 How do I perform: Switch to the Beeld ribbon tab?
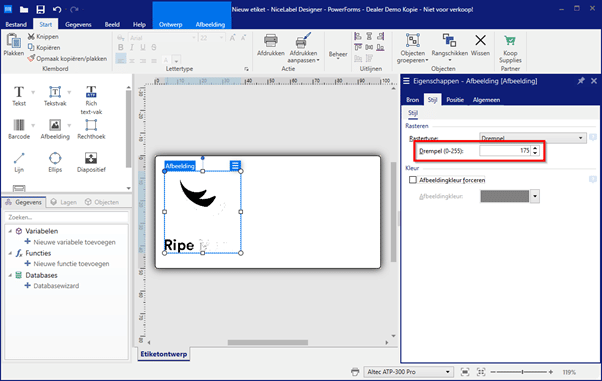pyautogui.click(x=112, y=24)
